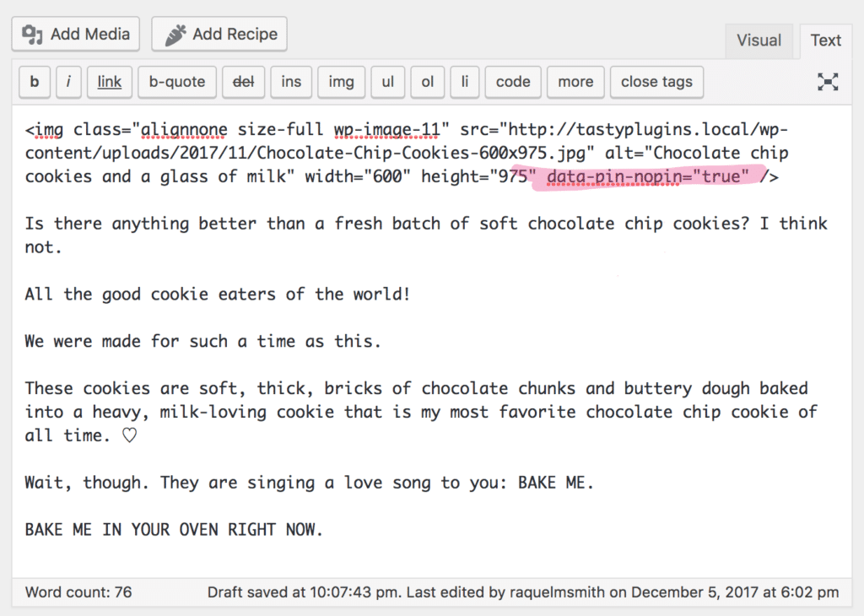Switch to the Visual editor tab
The image size is (864, 616).
(x=759, y=41)
